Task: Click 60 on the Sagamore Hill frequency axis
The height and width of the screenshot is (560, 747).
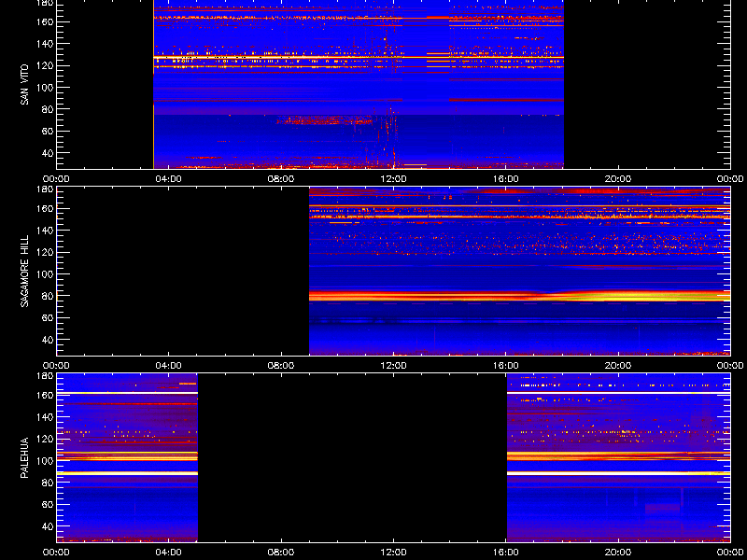Action: coord(48,317)
